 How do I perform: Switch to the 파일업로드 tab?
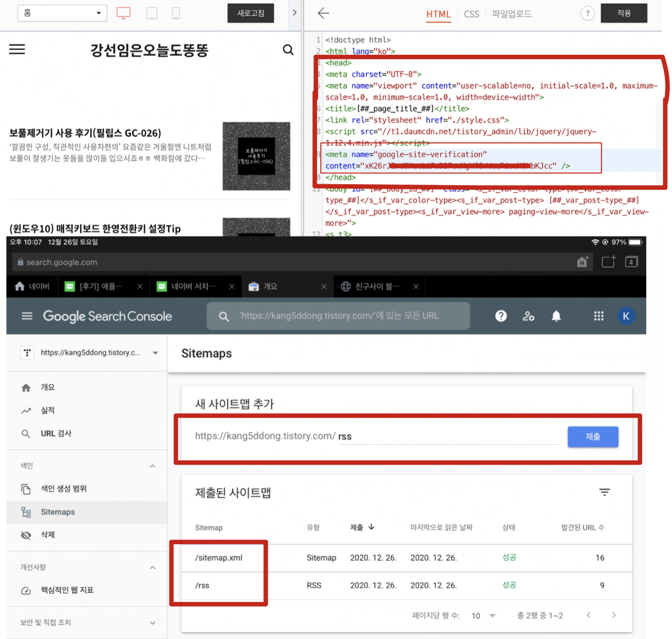512,14
